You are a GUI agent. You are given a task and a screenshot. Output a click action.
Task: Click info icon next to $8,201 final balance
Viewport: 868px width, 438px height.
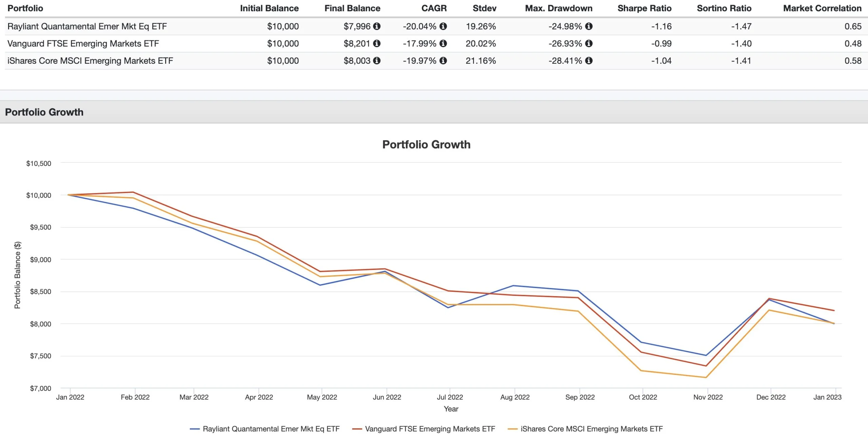[377, 43]
